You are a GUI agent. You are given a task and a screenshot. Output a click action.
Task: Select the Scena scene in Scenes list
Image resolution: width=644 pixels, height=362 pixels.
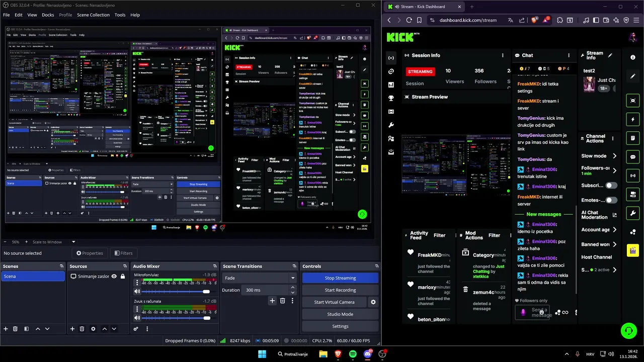[33, 277]
